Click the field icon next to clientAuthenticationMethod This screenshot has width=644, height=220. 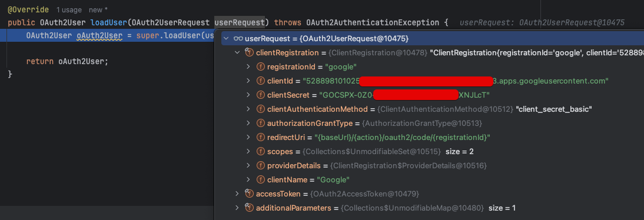pos(260,109)
